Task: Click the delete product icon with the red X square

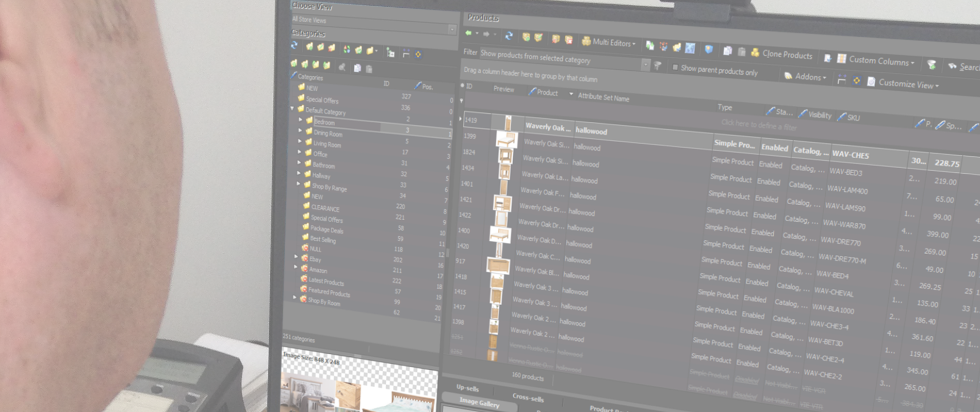Action: pyautogui.click(x=568, y=40)
